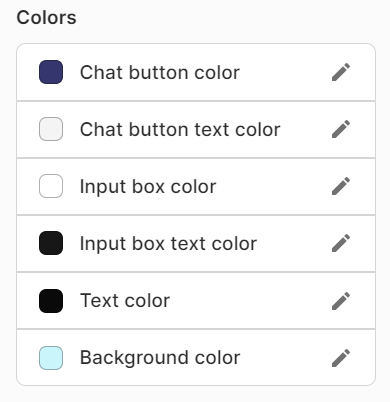Image resolution: width=390 pixels, height=402 pixels.
Task: Click blank space right of Input box color label
Action: click(273, 186)
